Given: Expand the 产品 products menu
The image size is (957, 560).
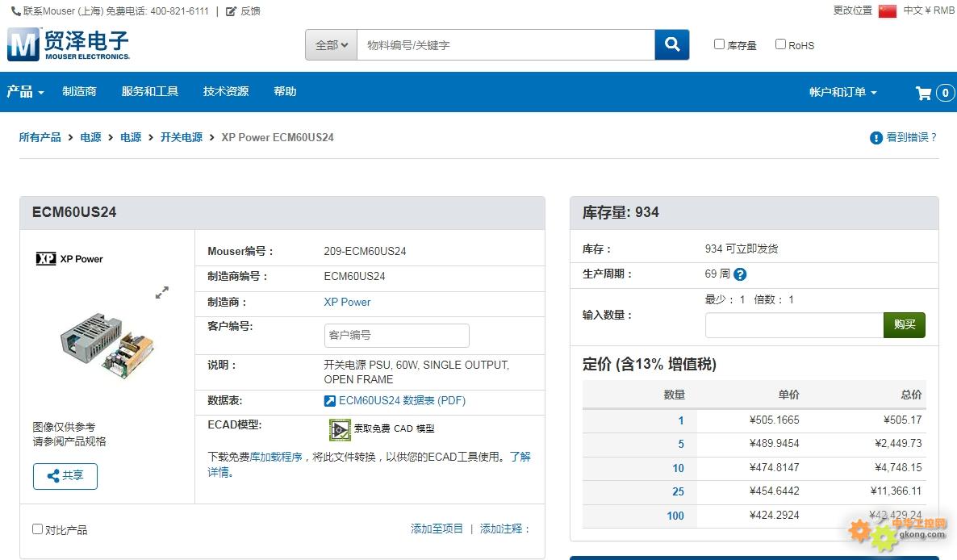Looking at the screenshot, I should tap(25, 91).
